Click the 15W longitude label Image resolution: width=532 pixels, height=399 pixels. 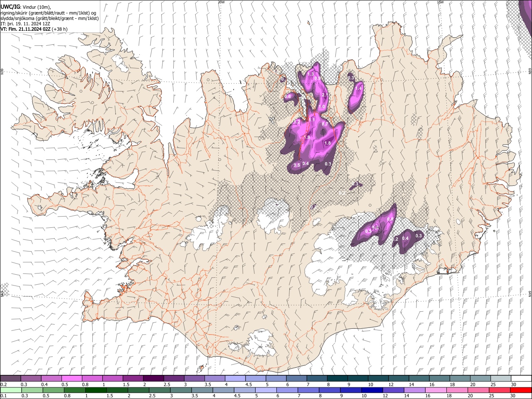coord(440,2)
